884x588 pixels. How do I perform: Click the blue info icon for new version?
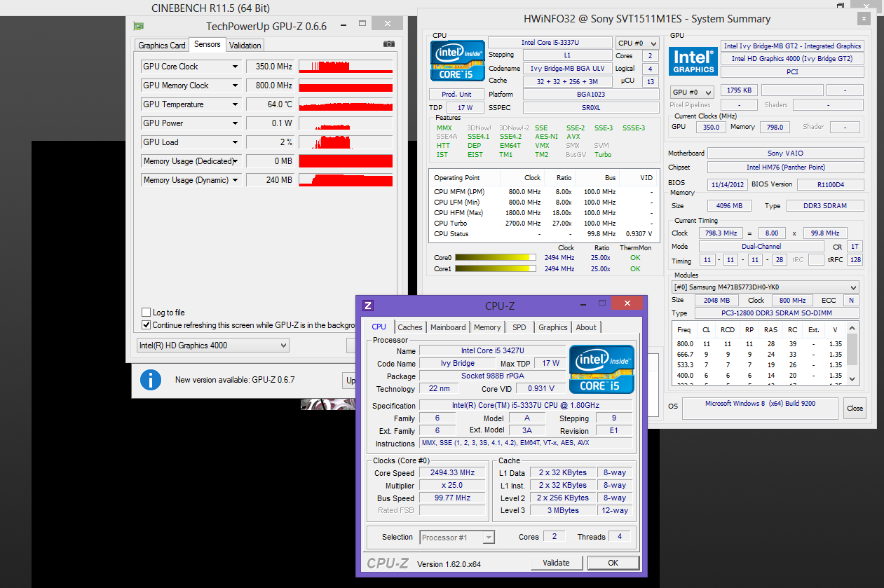tap(151, 380)
